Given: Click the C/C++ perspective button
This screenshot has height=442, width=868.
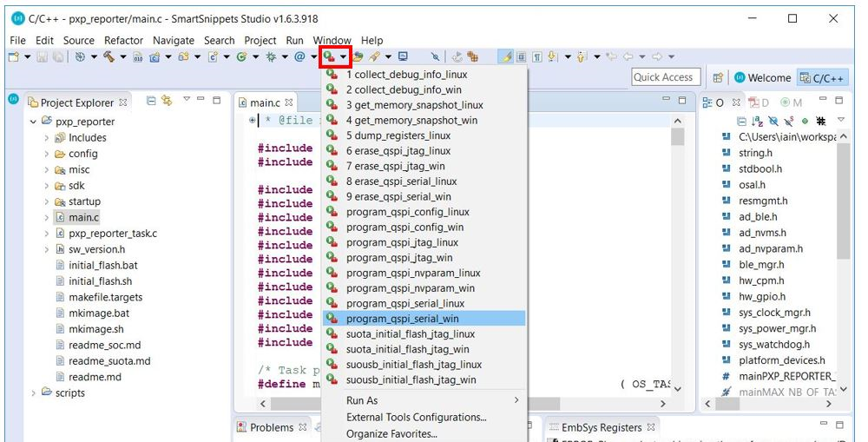Looking at the screenshot, I should (x=821, y=78).
